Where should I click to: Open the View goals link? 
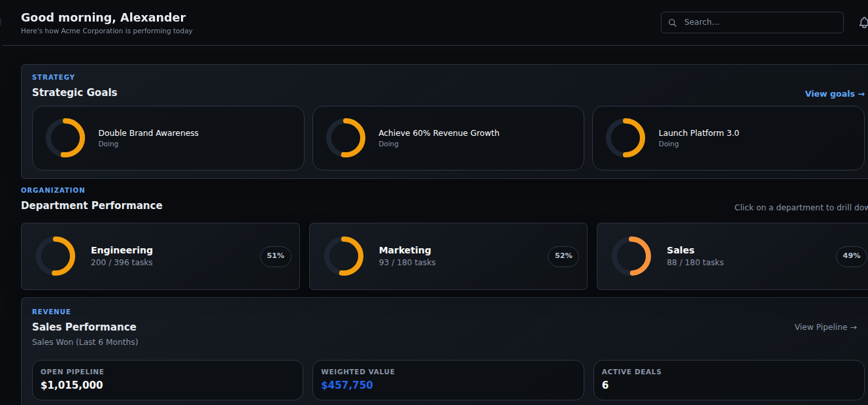click(x=835, y=94)
